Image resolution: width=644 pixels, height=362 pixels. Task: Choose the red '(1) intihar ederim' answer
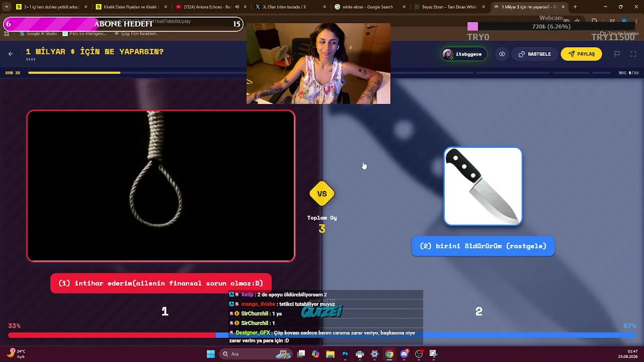[x=161, y=283]
